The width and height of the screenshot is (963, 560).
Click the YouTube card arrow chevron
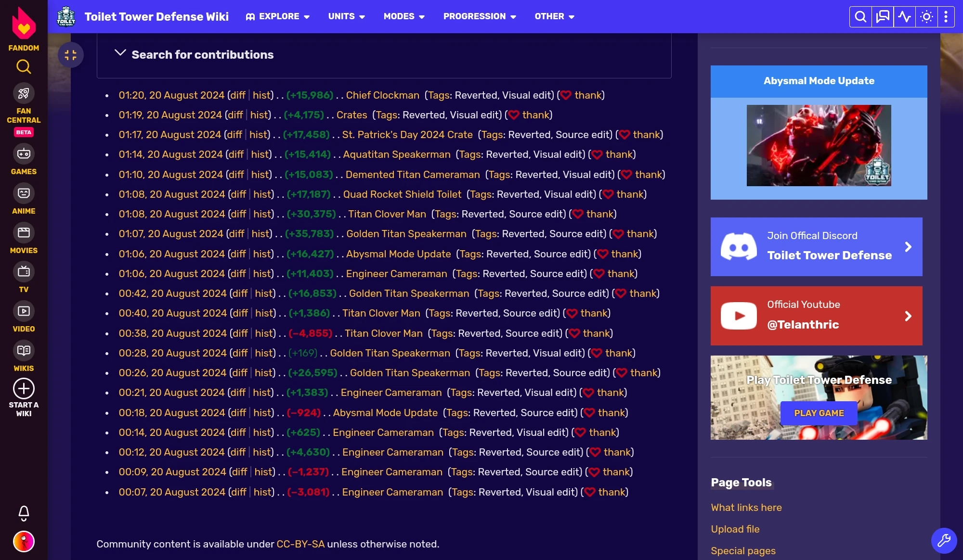908,316
